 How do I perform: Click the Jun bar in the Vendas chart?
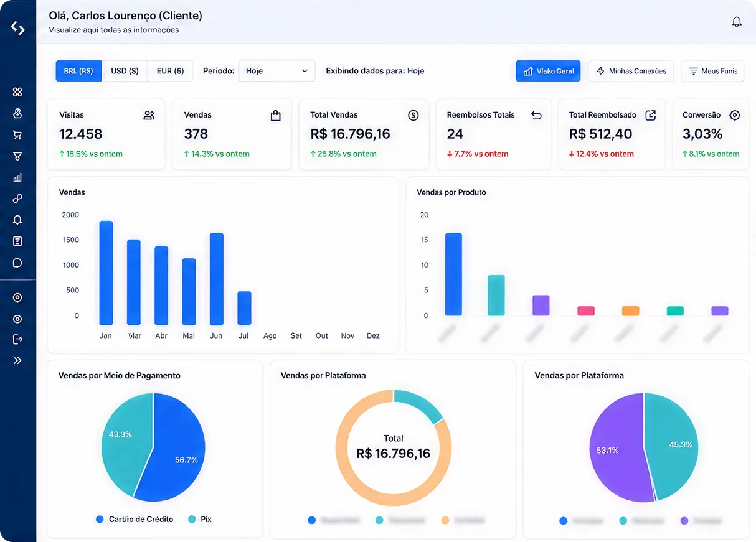click(x=216, y=279)
